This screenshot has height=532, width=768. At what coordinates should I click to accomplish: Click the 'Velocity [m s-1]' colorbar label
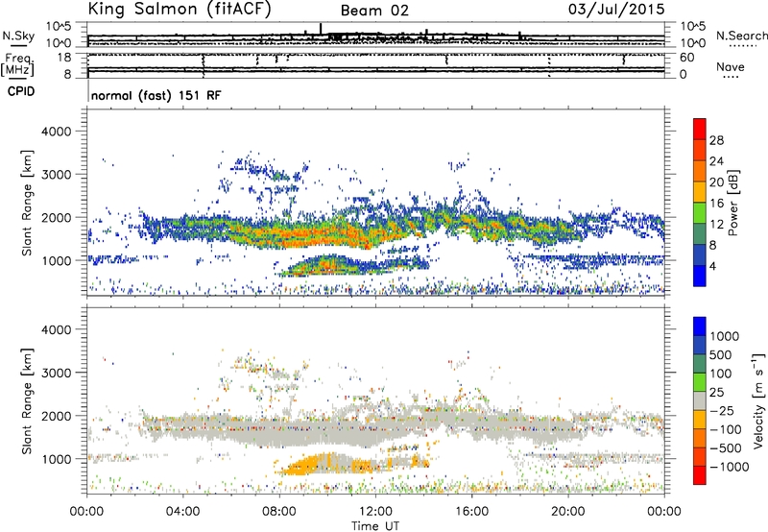[758, 400]
